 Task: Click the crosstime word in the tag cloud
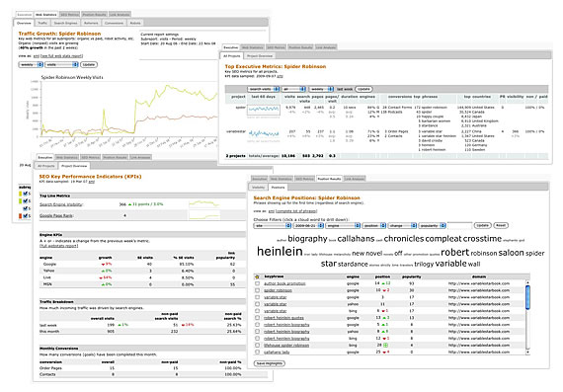(x=482, y=239)
